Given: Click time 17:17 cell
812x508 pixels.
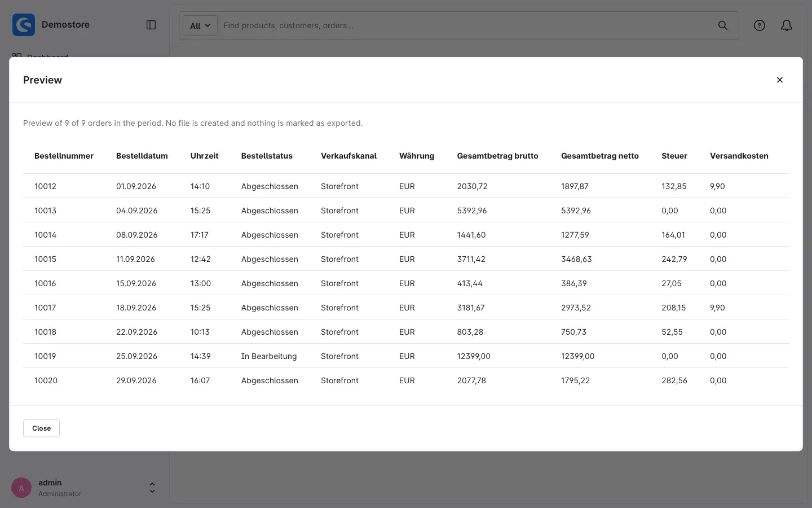Looking at the screenshot, I should [x=200, y=235].
